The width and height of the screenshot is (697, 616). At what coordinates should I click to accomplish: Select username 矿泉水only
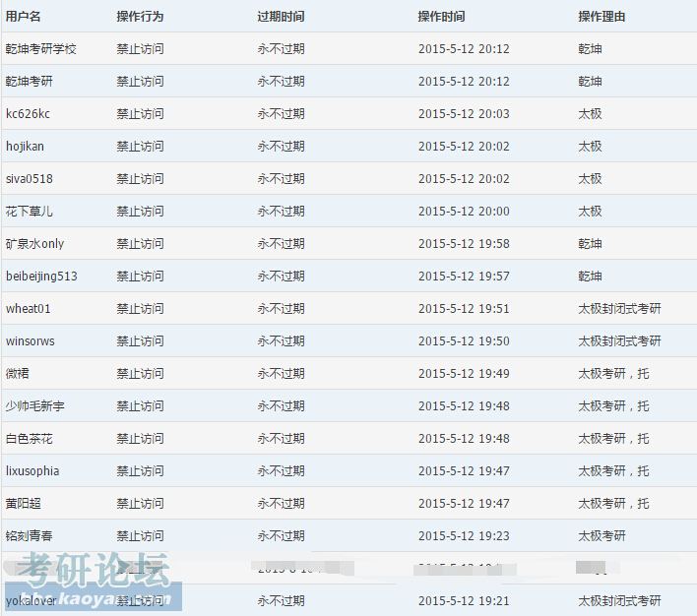point(35,244)
